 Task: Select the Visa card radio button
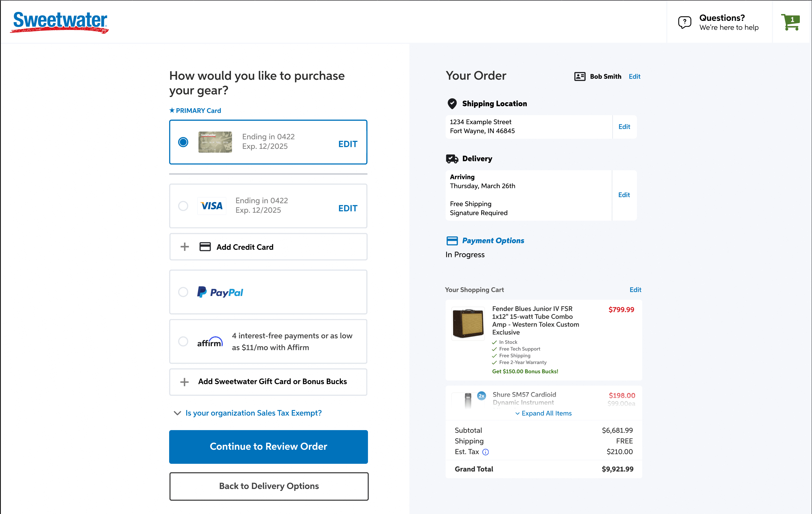coord(183,206)
